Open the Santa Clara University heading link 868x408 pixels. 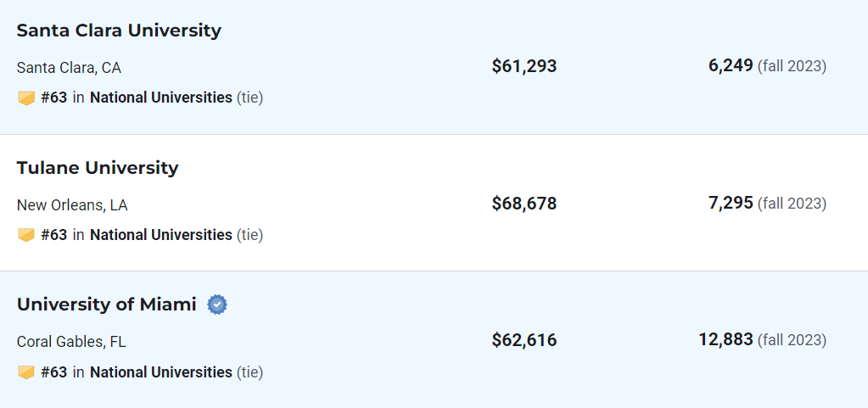(119, 31)
